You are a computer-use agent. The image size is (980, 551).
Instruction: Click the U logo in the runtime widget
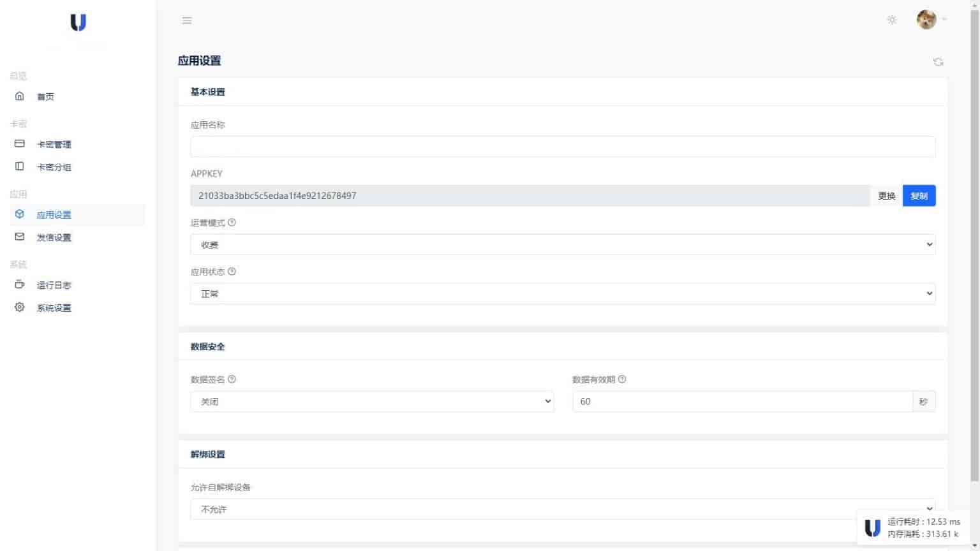pos(872,528)
